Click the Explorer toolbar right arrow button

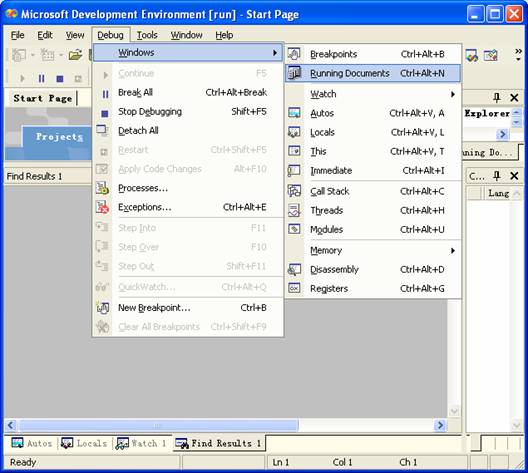click(x=503, y=134)
